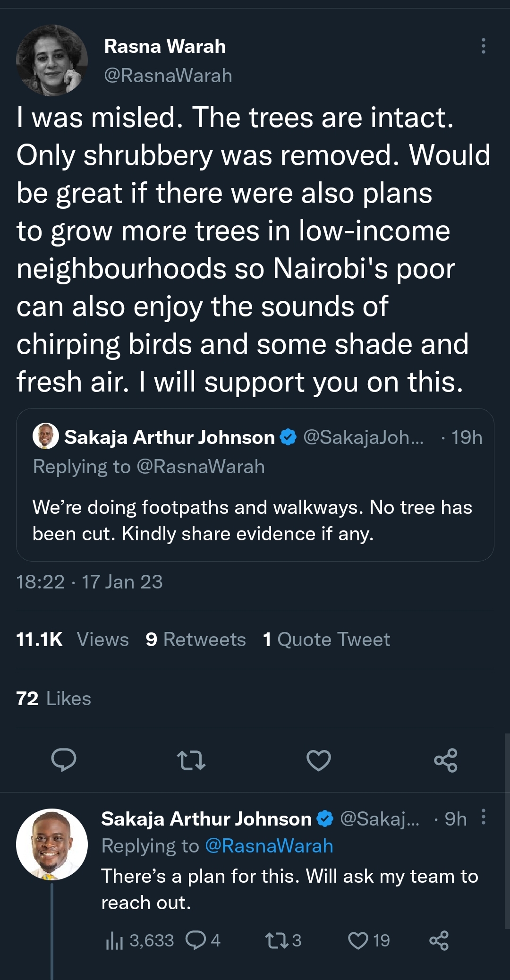Click reply icon under main tweet
Image resolution: width=510 pixels, height=980 pixels.
(x=64, y=760)
